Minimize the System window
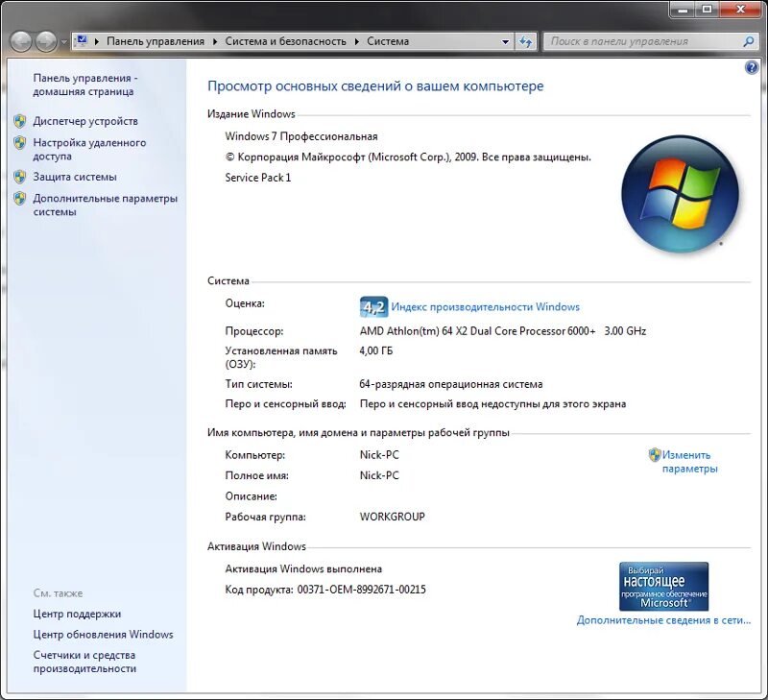The height and width of the screenshot is (700, 768). click(x=683, y=10)
